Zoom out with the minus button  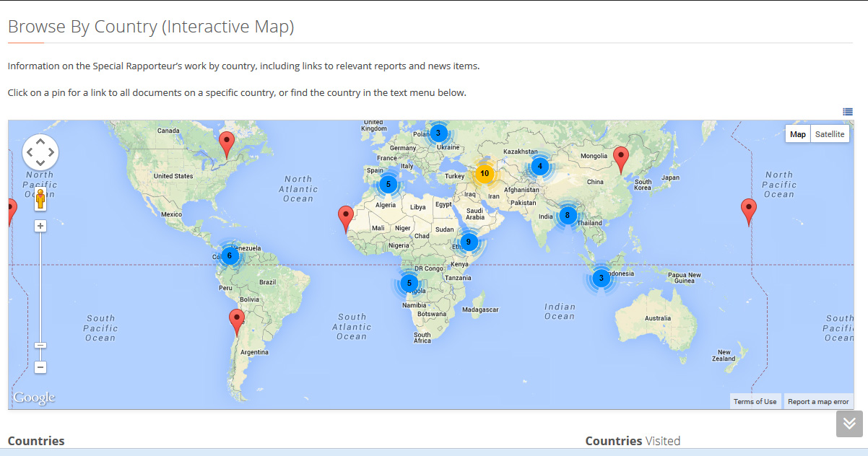[x=40, y=367]
